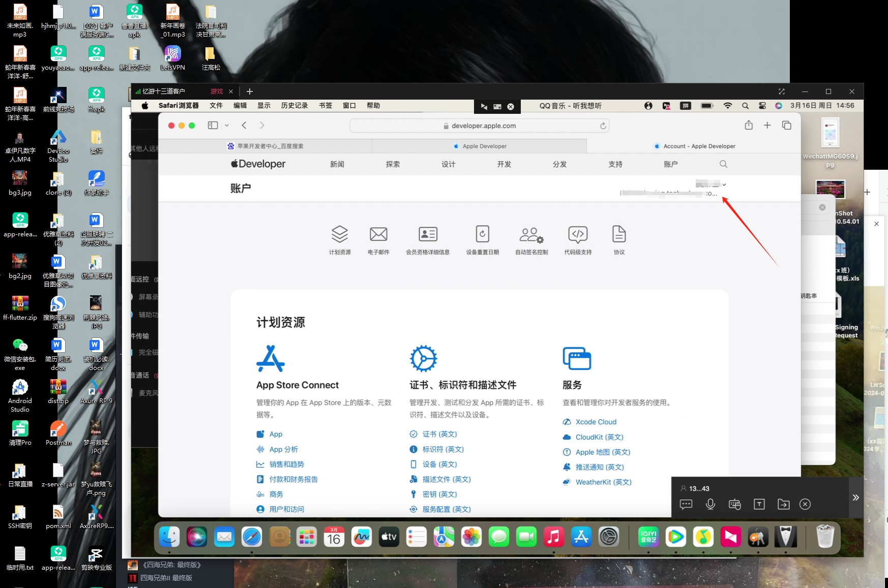Expand the sidebar options chevron in Safari
Screen dimensions: 888x588
point(227,126)
